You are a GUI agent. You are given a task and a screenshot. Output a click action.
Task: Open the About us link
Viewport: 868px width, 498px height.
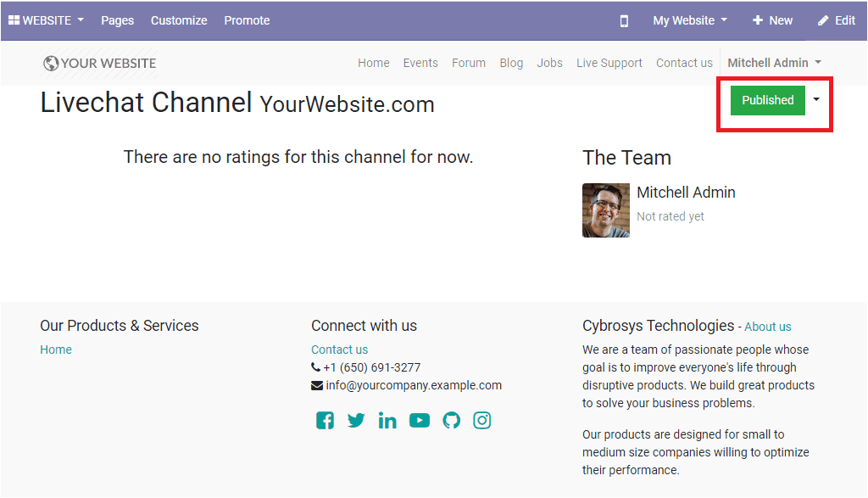click(x=768, y=327)
